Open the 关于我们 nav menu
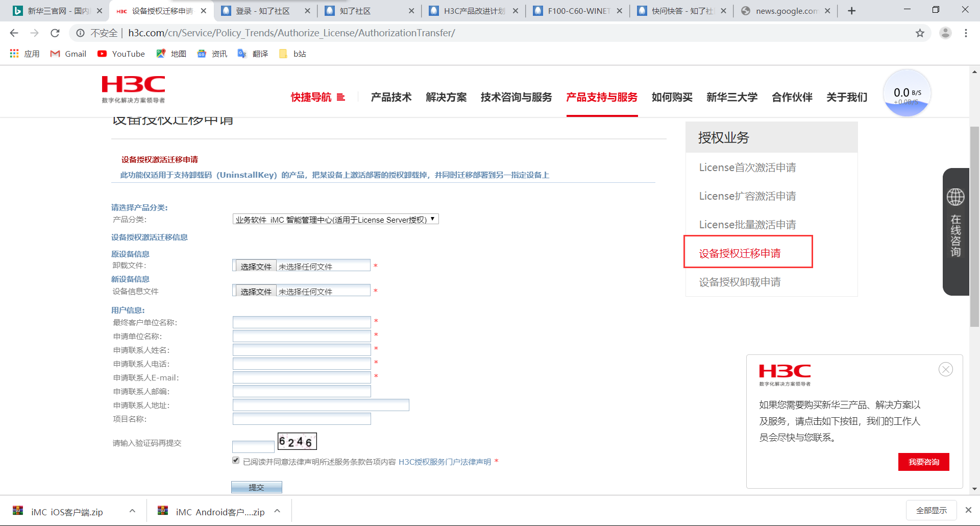Viewport: 980px width, 526px height. point(847,97)
